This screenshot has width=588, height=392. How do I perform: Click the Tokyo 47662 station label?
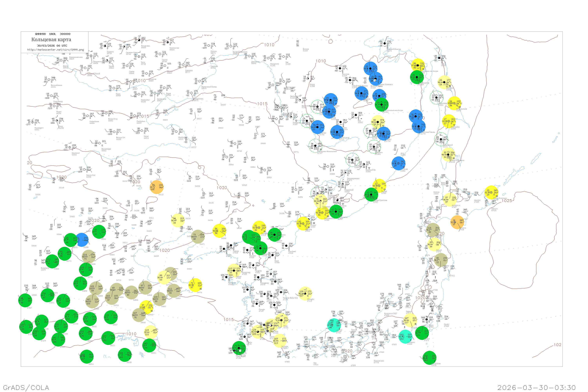(x=431, y=326)
